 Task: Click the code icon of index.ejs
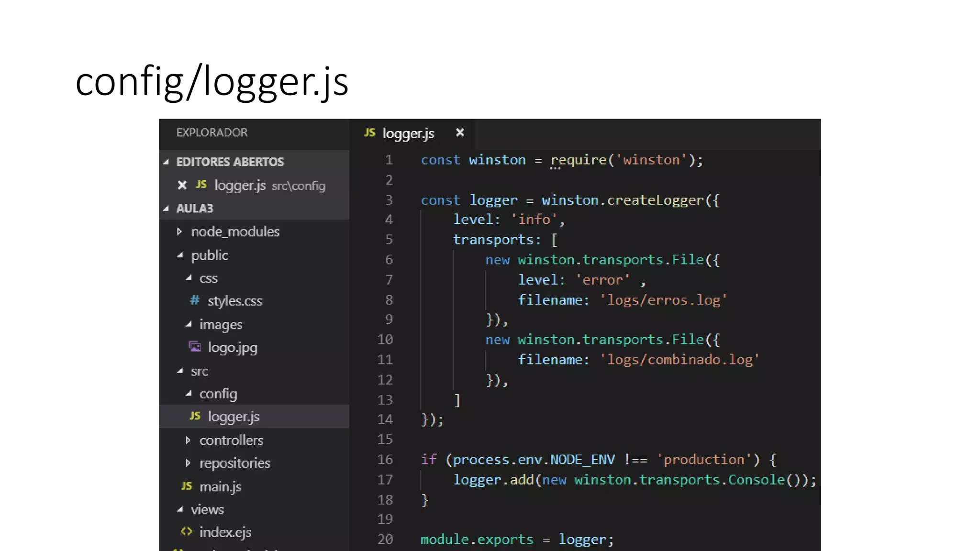pyautogui.click(x=187, y=532)
